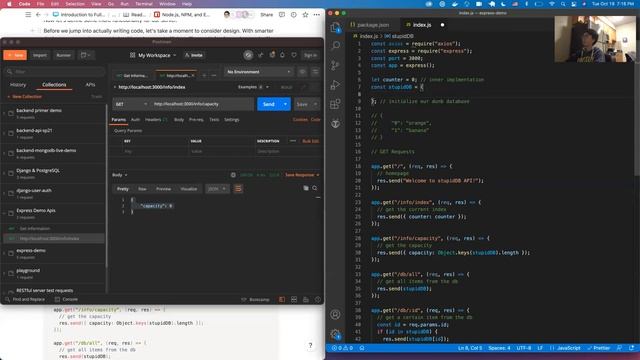This screenshot has height=360, width=640.
Task: Open Postman tab options ellipsis icon
Action: pos(214,76)
